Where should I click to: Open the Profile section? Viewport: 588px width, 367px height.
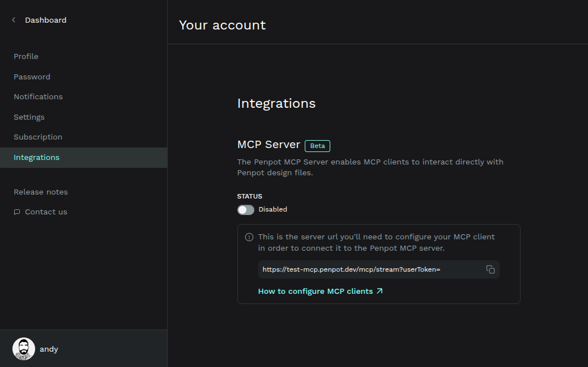coord(26,56)
